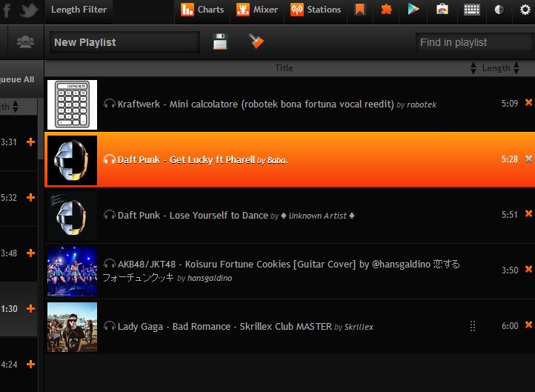
Task: Select the Lady Gaga Skrillex thumbnail
Action: (x=72, y=328)
